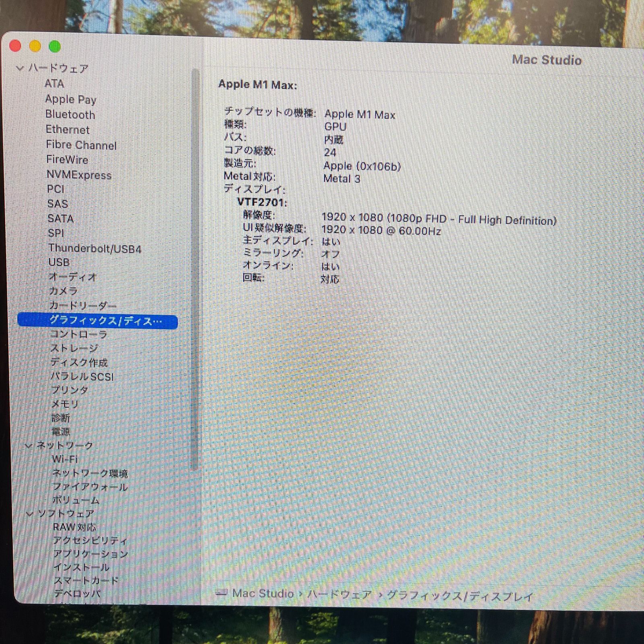Screen dimensions: 644x644
Task: Click the green zoom window button
Action: point(55,47)
